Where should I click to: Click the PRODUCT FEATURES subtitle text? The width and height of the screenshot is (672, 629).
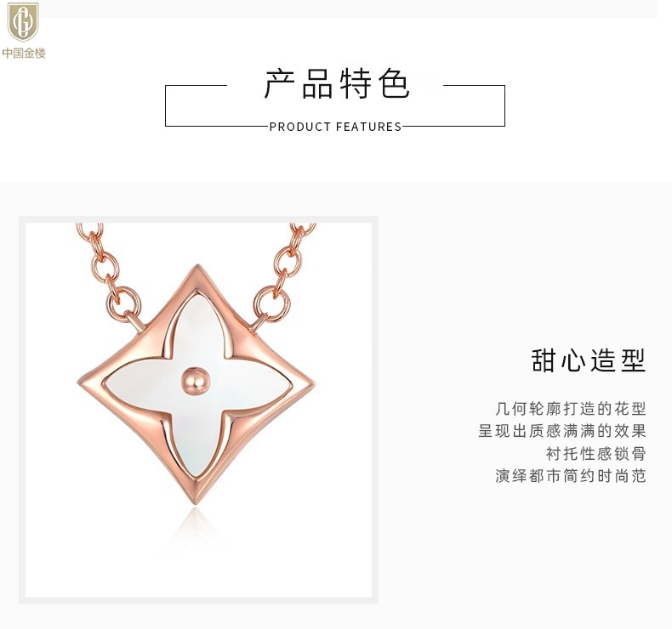[335, 127]
